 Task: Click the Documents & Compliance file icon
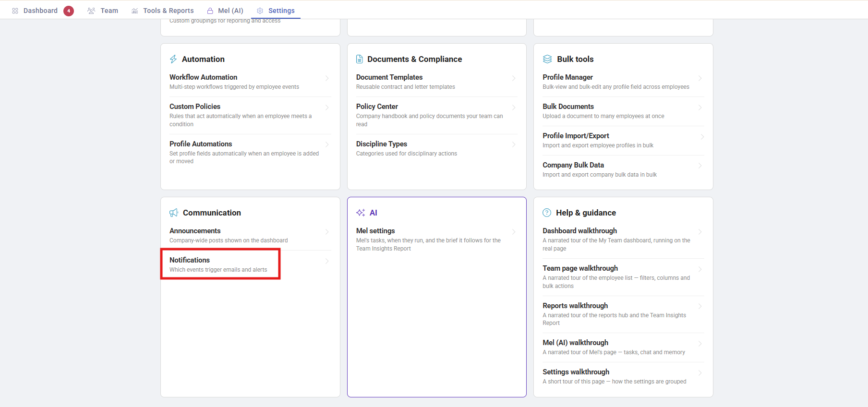coord(360,59)
